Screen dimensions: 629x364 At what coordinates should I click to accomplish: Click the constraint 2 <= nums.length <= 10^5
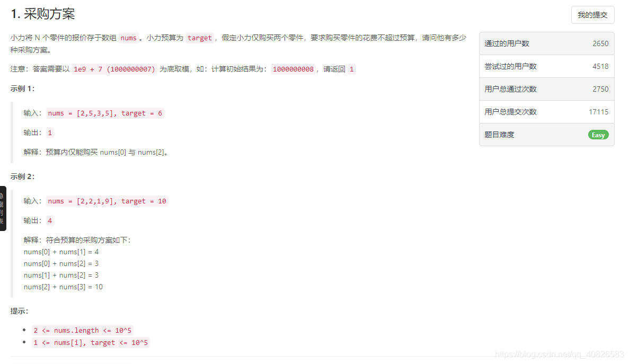83,330
